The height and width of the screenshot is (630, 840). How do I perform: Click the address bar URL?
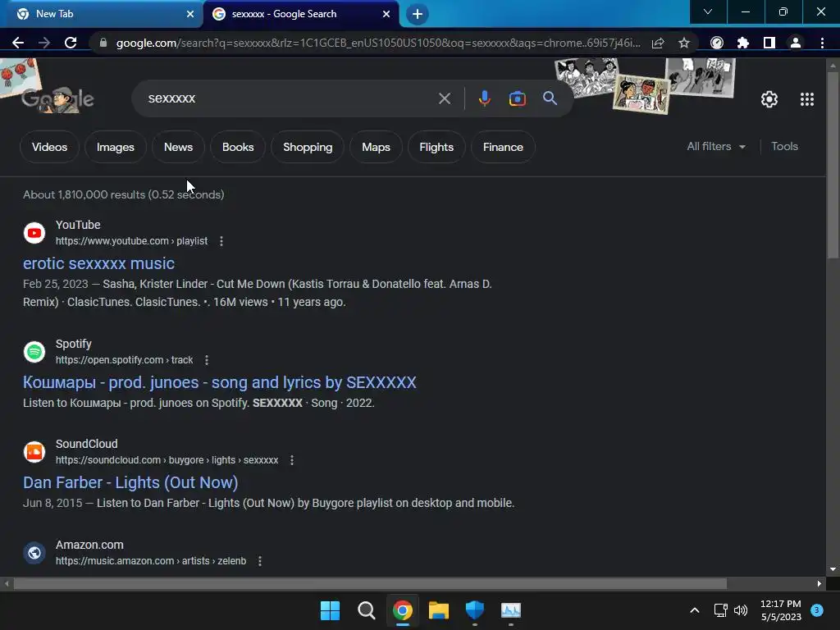click(377, 43)
